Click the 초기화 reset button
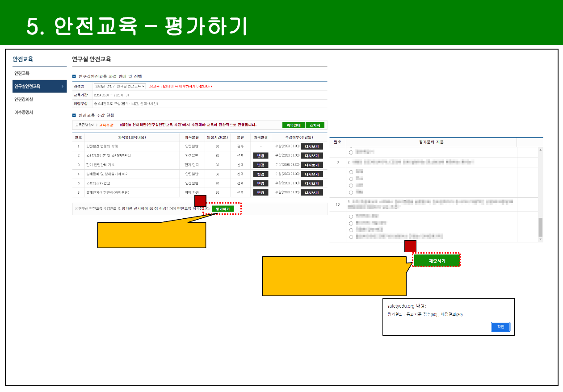Viewport: 563px width, 392px height. 315,125
